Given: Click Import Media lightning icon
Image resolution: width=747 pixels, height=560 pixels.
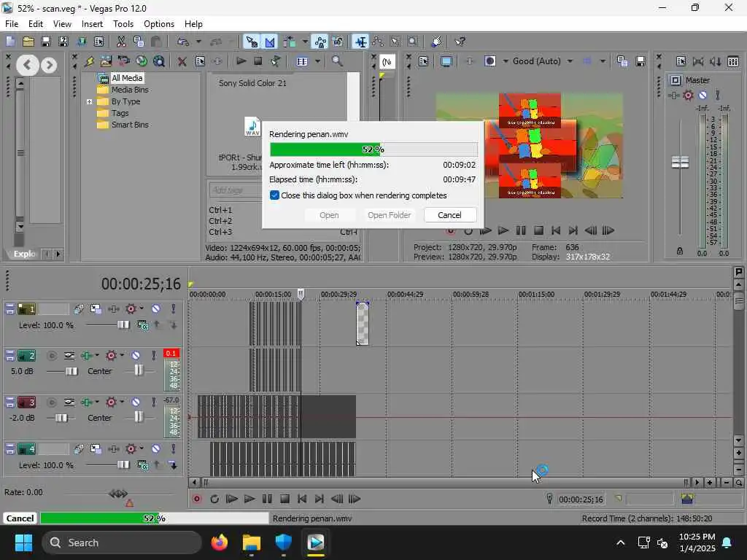Looking at the screenshot, I should coord(89,61).
